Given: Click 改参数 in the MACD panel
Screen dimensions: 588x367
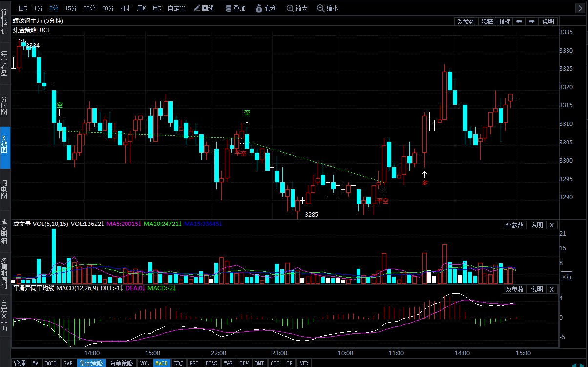Looking at the screenshot, I should 514,289.
